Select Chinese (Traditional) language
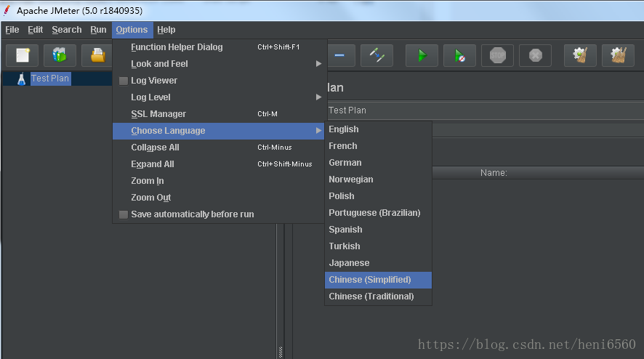644x359 pixels. (378, 297)
